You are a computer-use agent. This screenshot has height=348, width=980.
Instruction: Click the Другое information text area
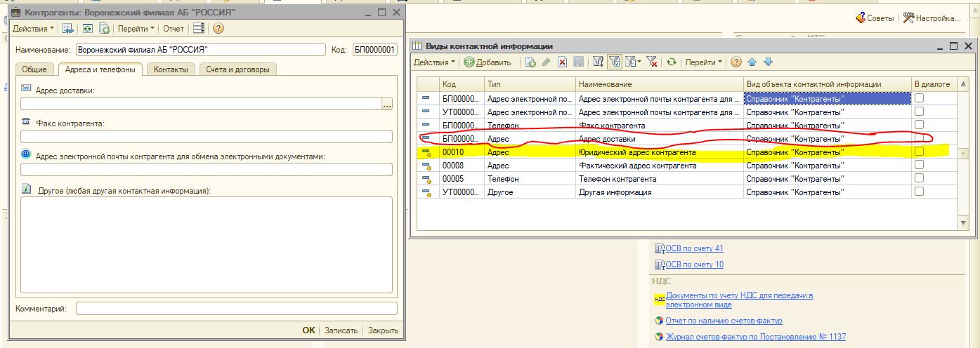pyautogui.click(x=207, y=244)
